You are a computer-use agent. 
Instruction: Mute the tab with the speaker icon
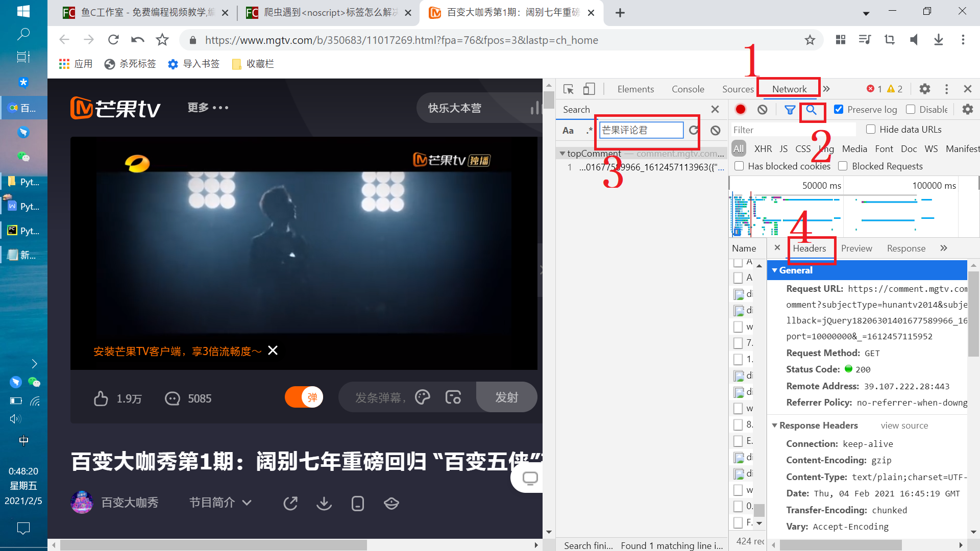pyautogui.click(x=914, y=40)
